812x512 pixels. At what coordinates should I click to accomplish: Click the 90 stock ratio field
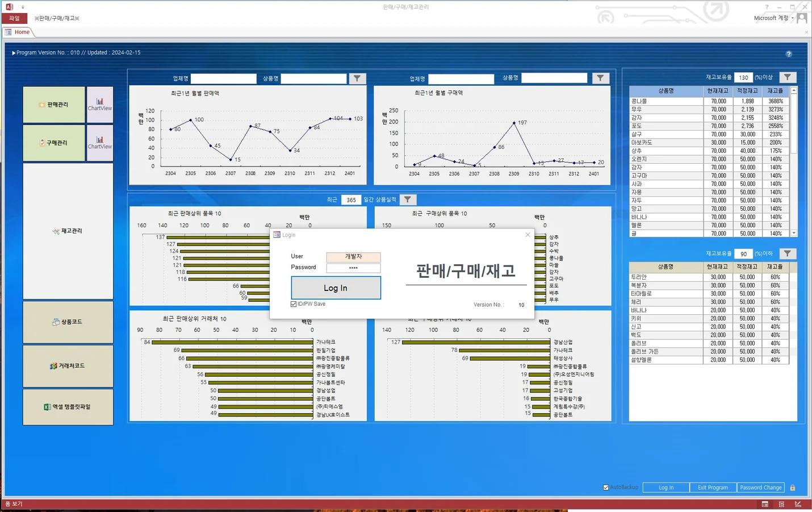(743, 254)
